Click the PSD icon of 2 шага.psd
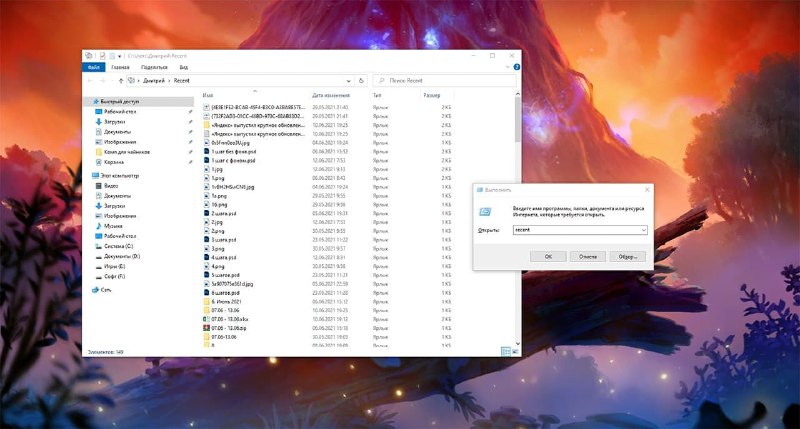 click(x=207, y=213)
